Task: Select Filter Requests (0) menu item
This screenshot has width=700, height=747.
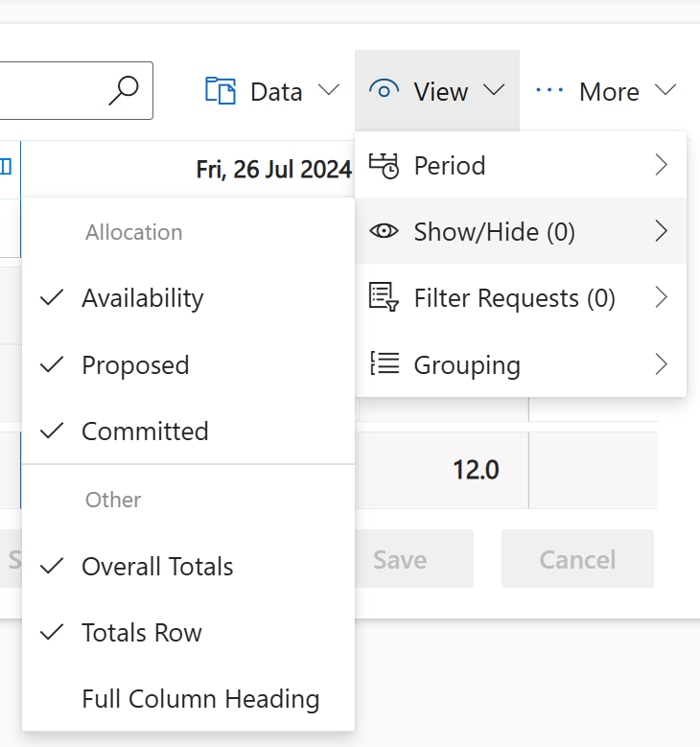Action: [521, 298]
